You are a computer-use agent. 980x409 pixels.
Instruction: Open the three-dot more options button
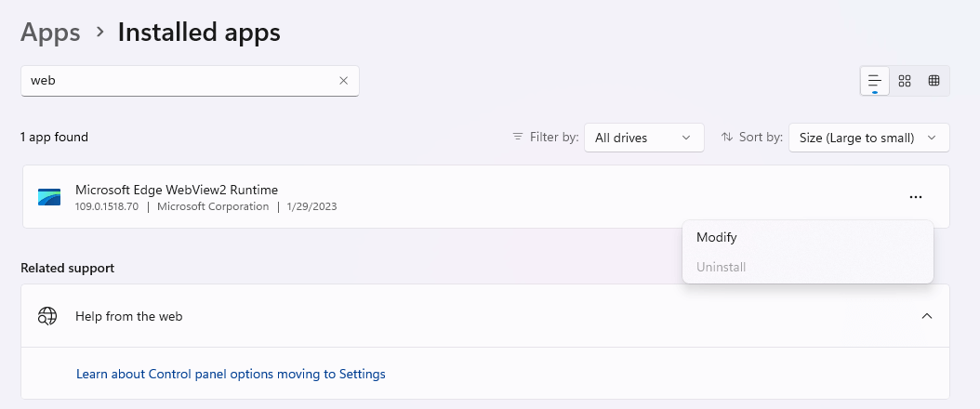point(916,197)
